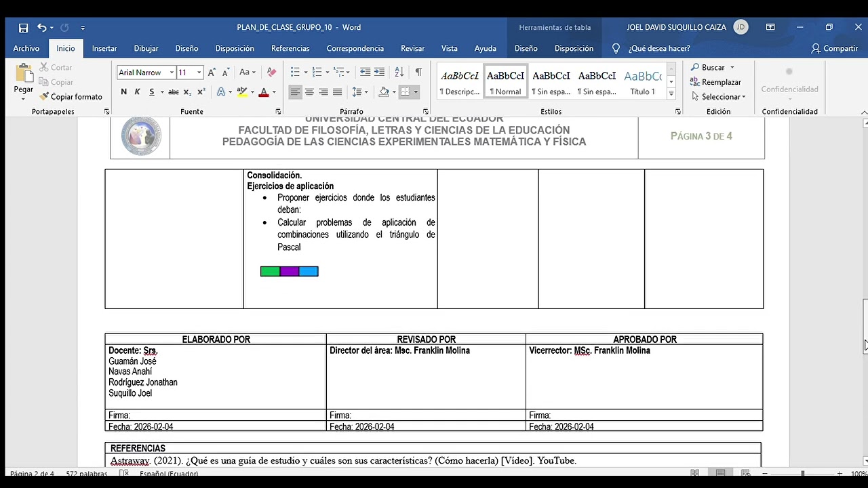Open the Portapapeles dialog launcher
The height and width of the screenshot is (488, 868).
pyautogui.click(x=106, y=112)
